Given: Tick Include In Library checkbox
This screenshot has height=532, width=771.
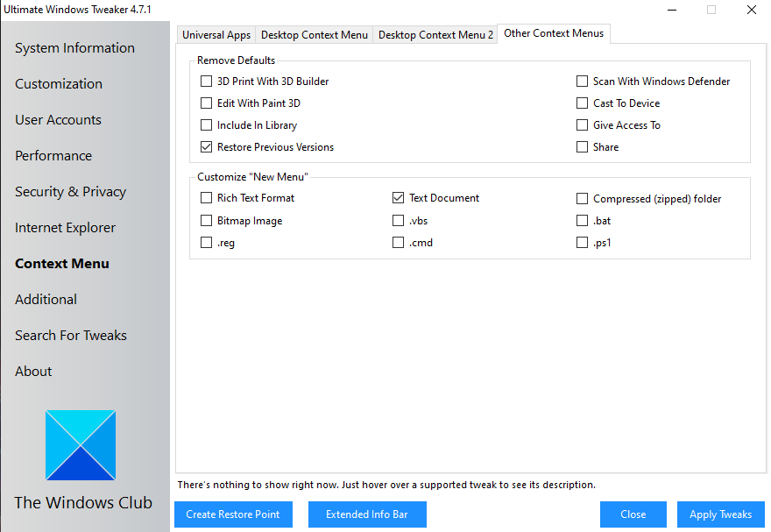Looking at the screenshot, I should click(x=207, y=124).
